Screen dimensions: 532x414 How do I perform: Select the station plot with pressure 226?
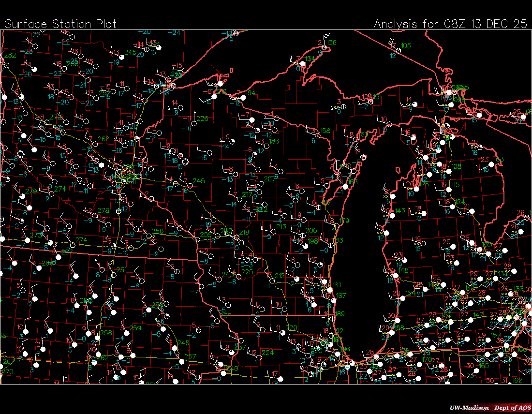tap(194, 123)
